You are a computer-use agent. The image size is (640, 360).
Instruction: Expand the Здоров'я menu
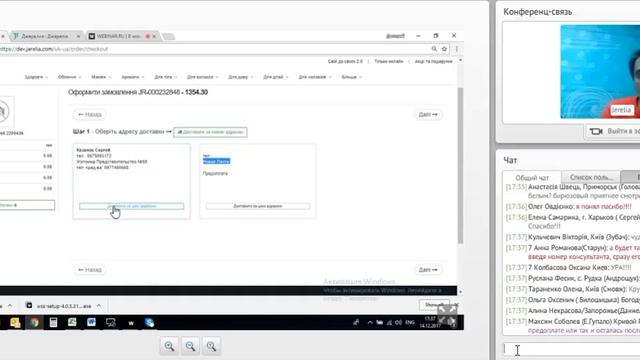point(36,77)
